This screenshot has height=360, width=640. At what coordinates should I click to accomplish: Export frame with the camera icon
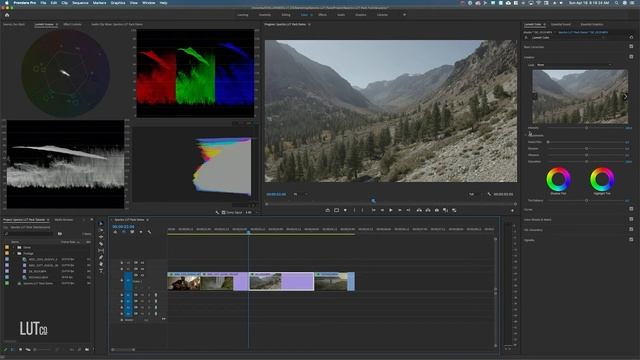(x=437, y=210)
